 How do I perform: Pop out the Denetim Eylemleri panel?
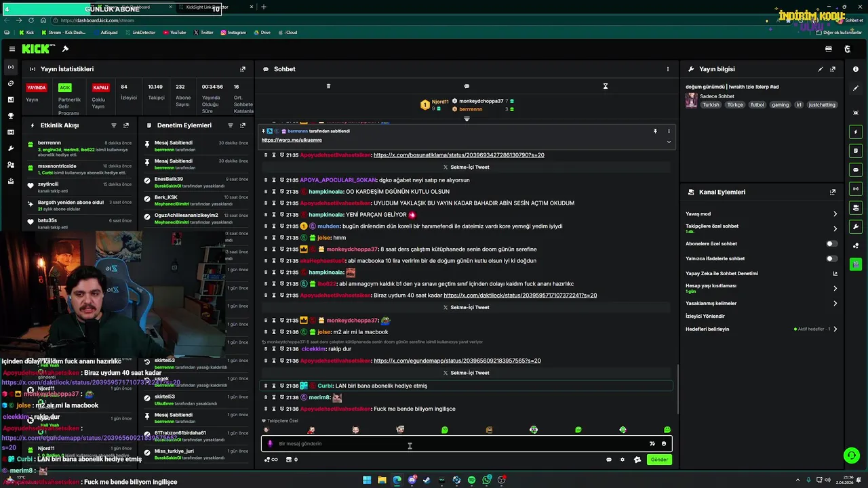(243, 125)
